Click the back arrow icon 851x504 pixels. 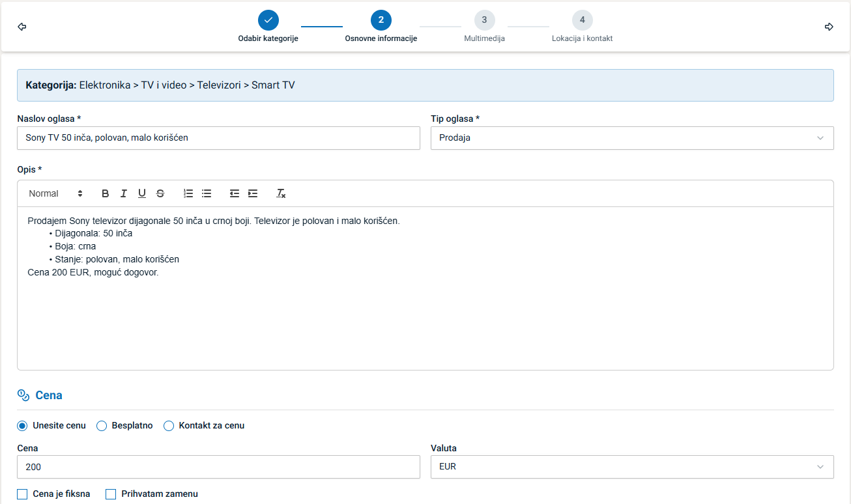coord(22,27)
